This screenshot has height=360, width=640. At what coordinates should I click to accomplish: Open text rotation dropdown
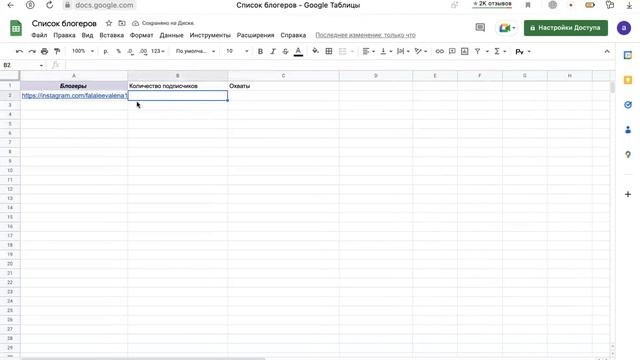420,51
